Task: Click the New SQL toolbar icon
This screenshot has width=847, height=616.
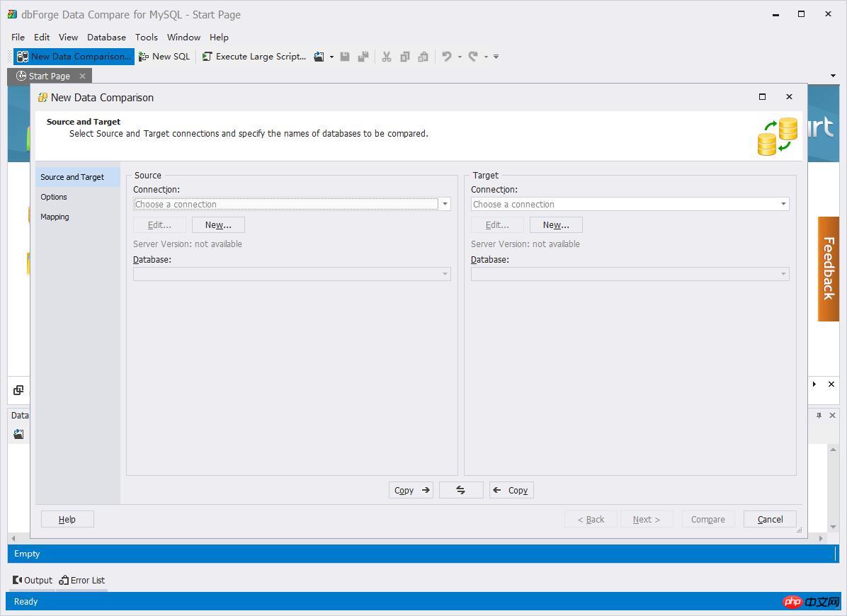Action: [144, 57]
